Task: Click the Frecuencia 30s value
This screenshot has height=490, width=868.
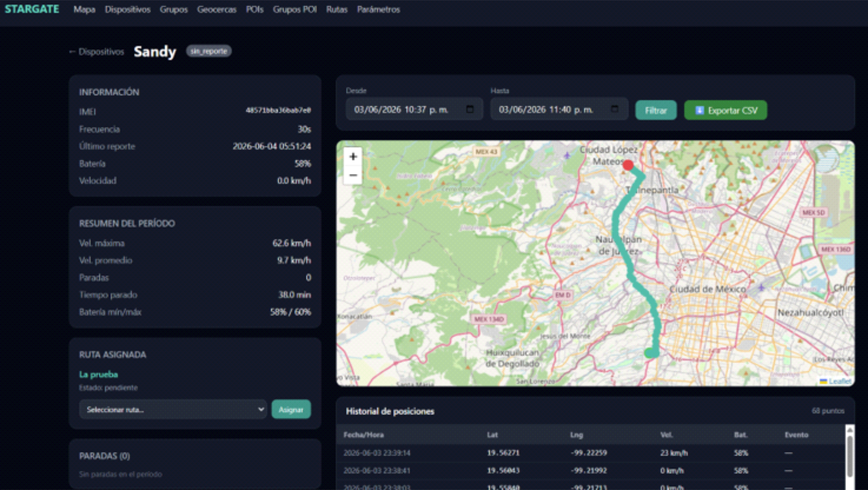Action: (304, 129)
